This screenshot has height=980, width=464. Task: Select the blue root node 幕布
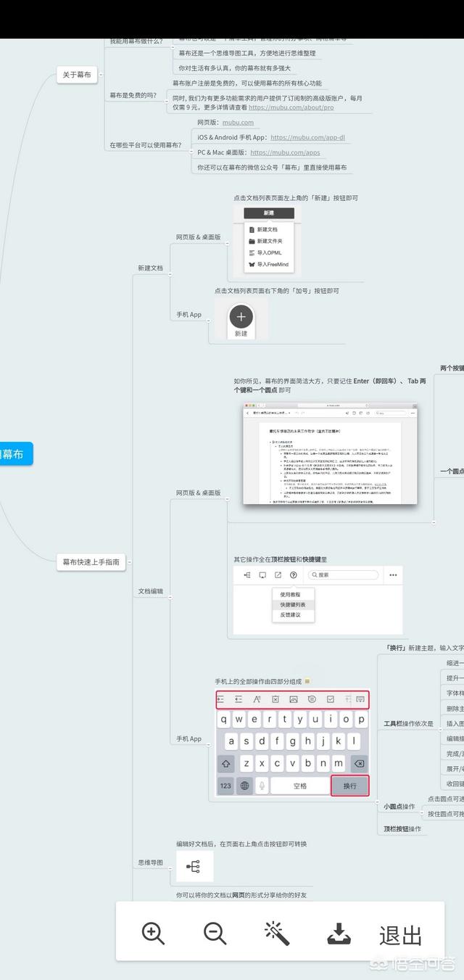16,454
